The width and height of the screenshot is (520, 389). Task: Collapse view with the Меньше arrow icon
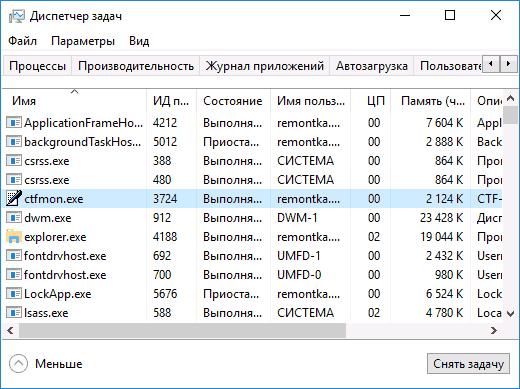point(18,364)
